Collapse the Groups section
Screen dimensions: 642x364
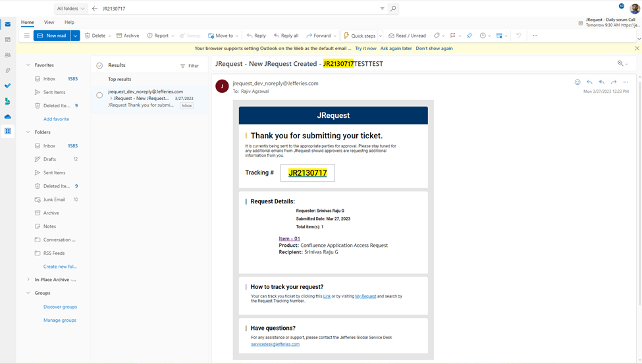coord(28,293)
